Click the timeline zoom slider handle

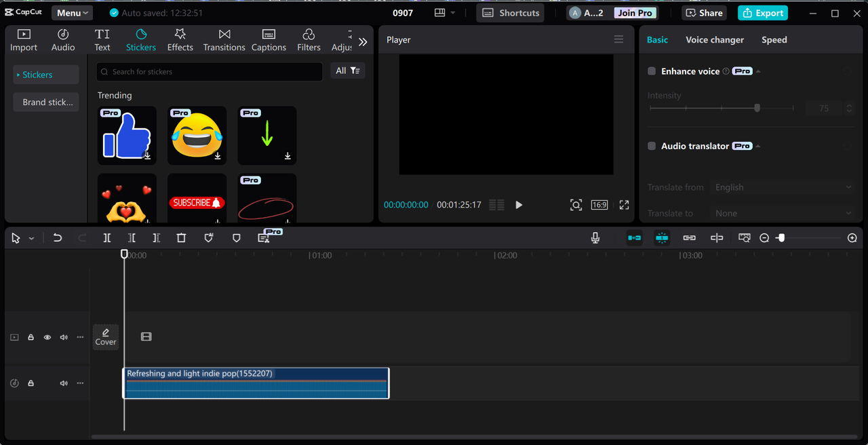[781, 238]
